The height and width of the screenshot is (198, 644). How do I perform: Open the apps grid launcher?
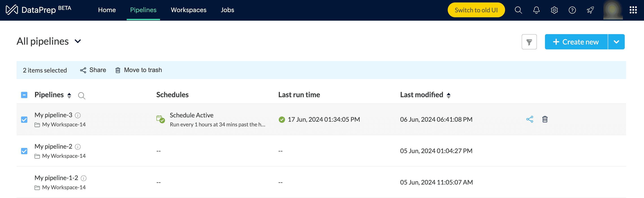633,10
